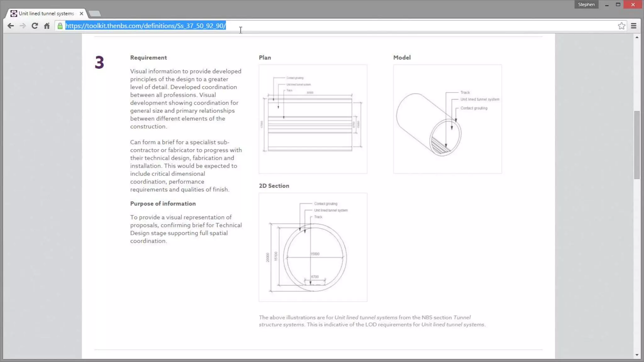Open the Plan drawing thumbnail
The width and height of the screenshot is (644, 362).
(x=313, y=119)
